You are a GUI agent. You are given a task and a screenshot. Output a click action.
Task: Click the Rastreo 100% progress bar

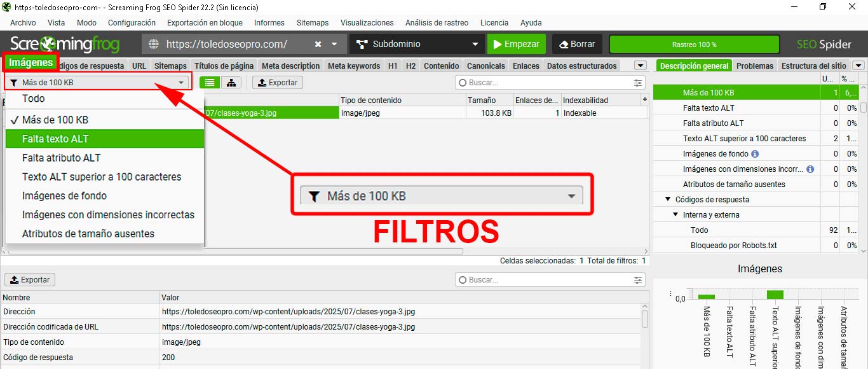(694, 44)
